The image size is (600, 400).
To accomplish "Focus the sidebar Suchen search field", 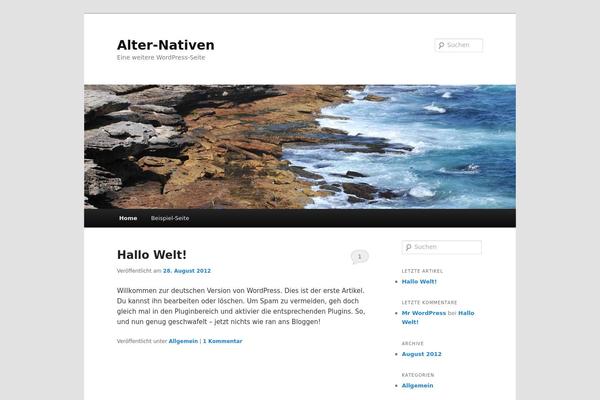I will coord(442,247).
